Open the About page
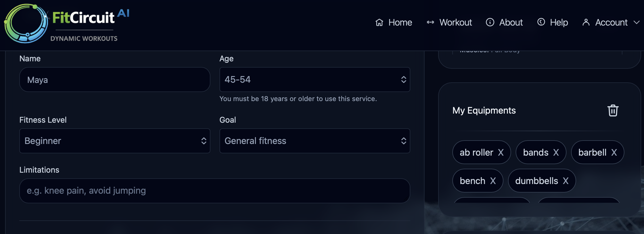 point(511,22)
